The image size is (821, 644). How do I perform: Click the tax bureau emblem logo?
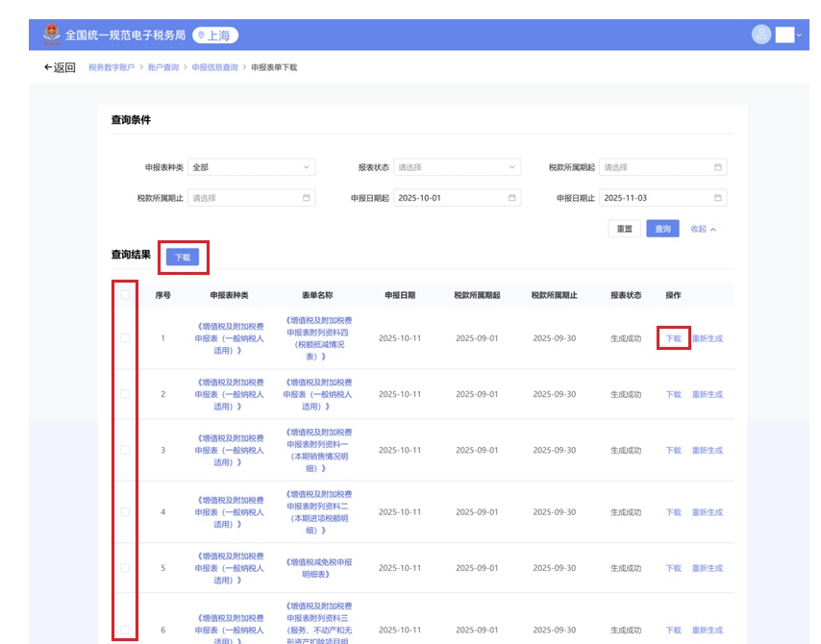[50, 35]
